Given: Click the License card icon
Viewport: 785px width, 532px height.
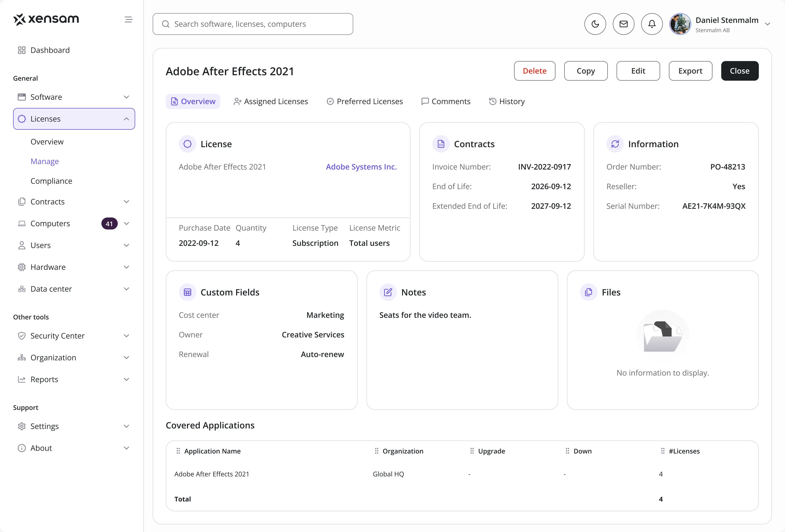Looking at the screenshot, I should click(x=188, y=144).
